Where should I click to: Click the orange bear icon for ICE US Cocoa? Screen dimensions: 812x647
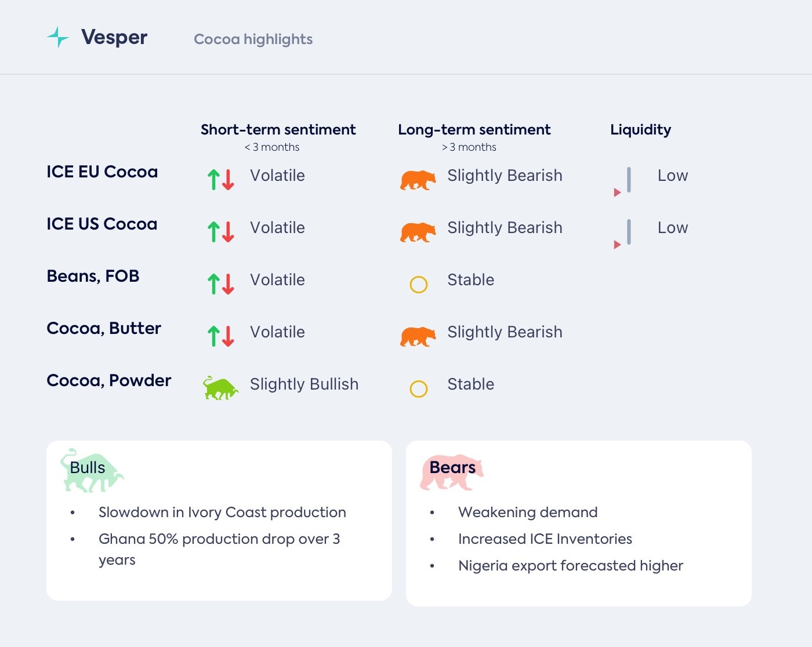(418, 232)
